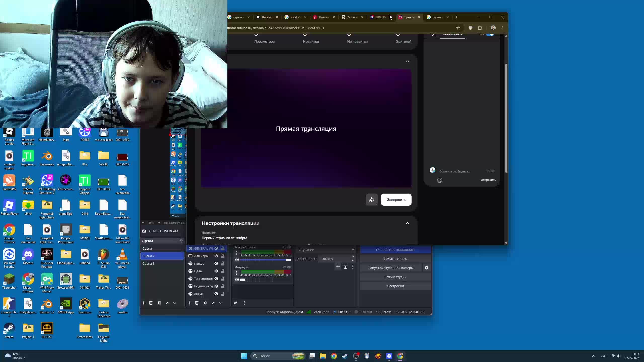The width and height of the screenshot is (644, 362).
Task: Open the emoji picker in chat
Action: point(440,180)
